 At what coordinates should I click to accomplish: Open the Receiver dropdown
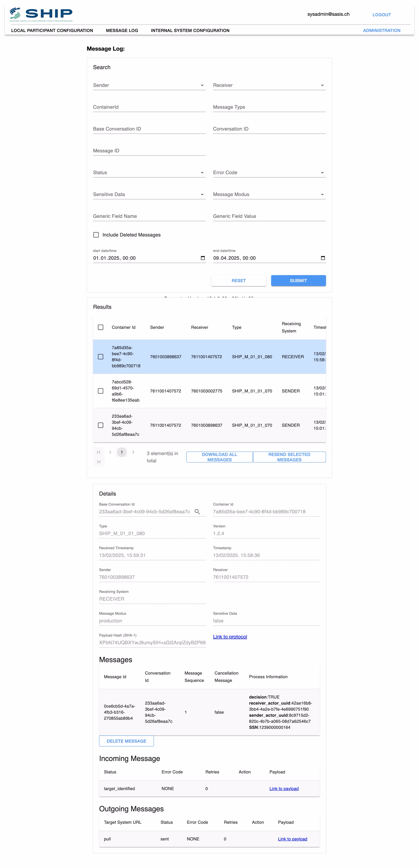[x=269, y=85]
